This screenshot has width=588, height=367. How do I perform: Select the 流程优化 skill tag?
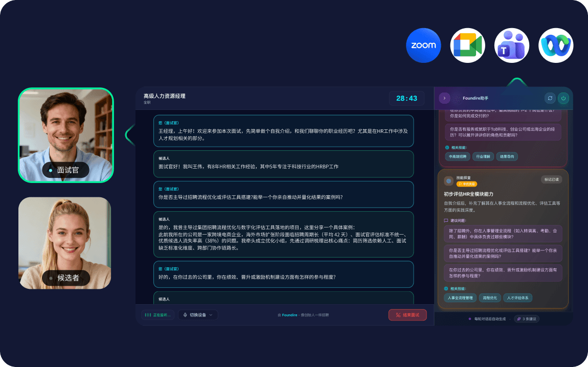pyautogui.click(x=489, y=297)
